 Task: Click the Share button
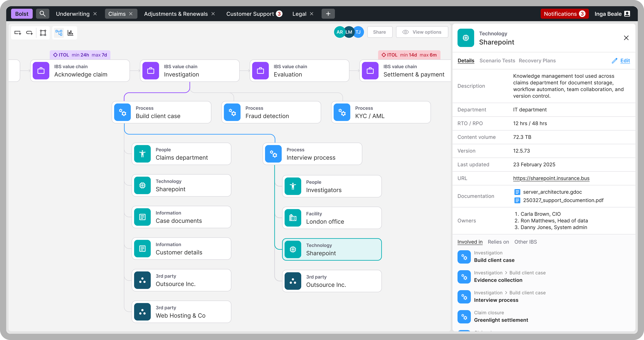380,32
